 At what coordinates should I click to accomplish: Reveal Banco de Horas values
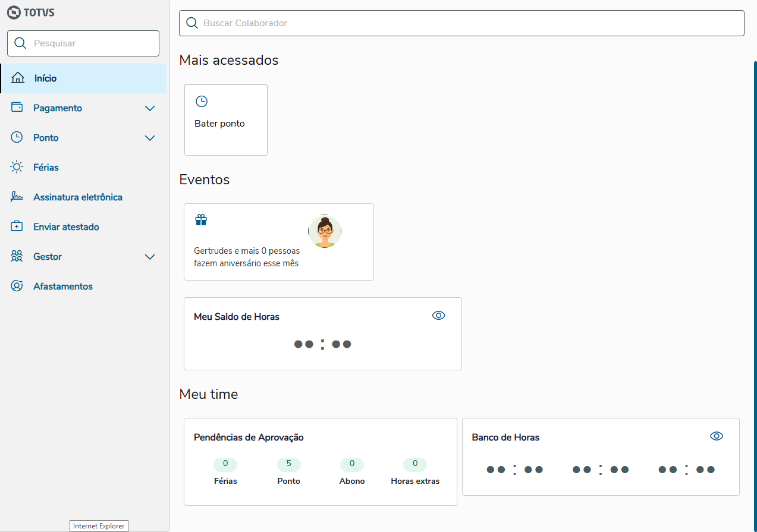717,436
